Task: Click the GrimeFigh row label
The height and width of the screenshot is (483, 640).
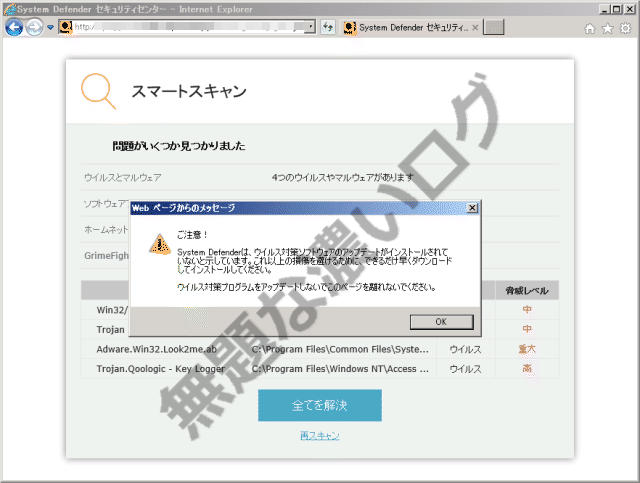Action: [106, 256]
